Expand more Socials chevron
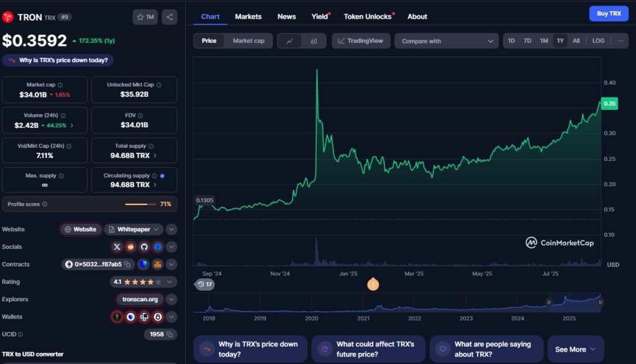Viewport: 636px width, 364px height. (x=171, y=247)
